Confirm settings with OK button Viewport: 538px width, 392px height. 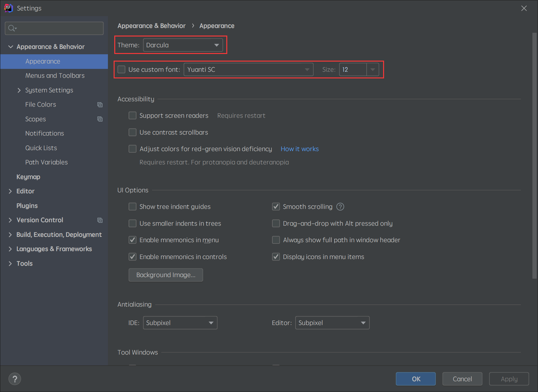click(416, 379)
